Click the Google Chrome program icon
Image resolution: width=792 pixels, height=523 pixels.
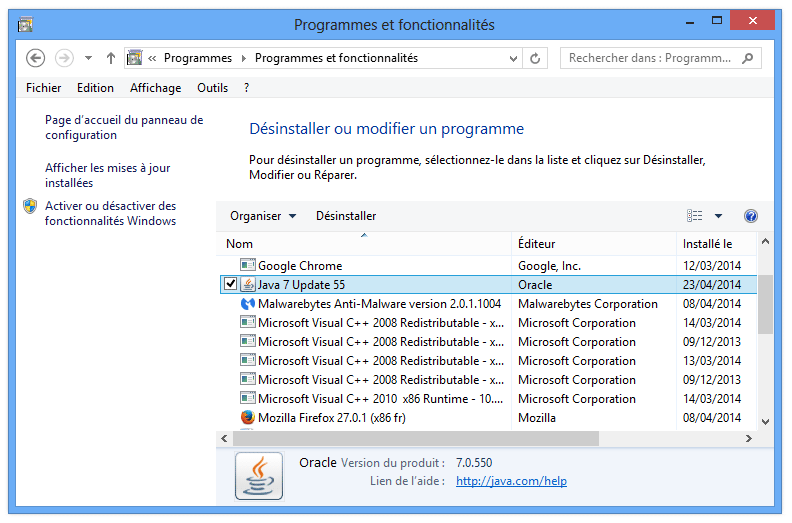[248, 266]
